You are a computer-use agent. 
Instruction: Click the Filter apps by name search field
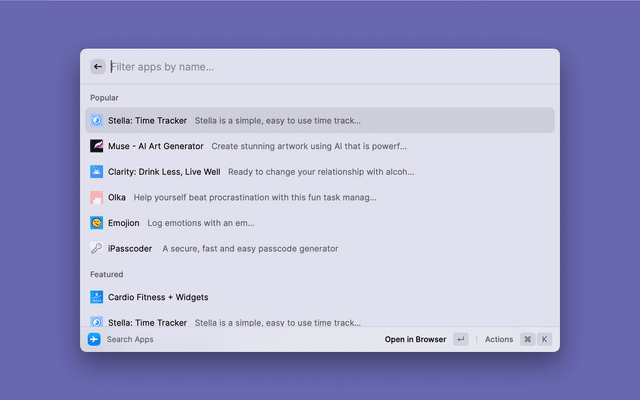coord(320,67)
